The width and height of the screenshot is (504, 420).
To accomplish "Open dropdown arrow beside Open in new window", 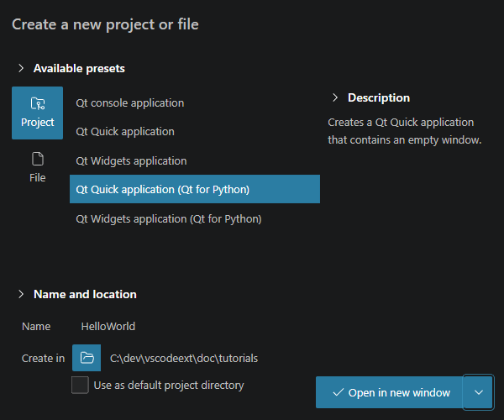I will click(478, 392).
